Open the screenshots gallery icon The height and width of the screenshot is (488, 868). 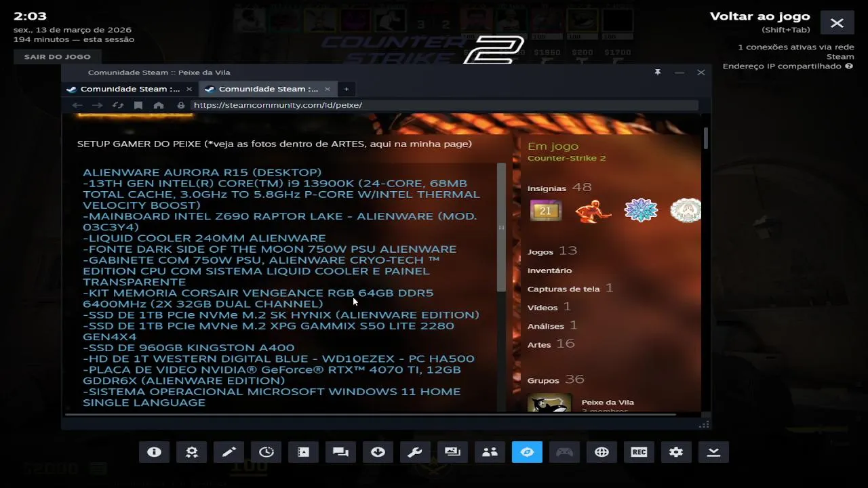click(452, 452)
